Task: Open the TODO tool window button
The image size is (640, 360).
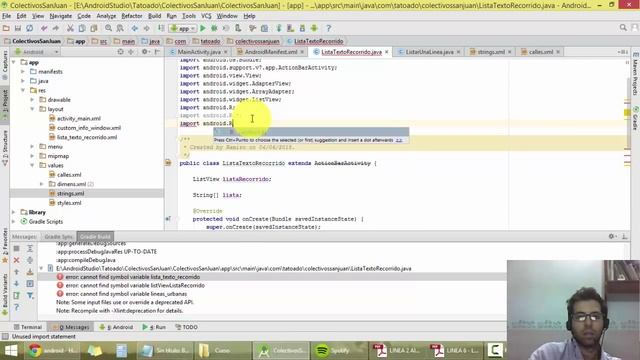Action: tap(187, 327)
